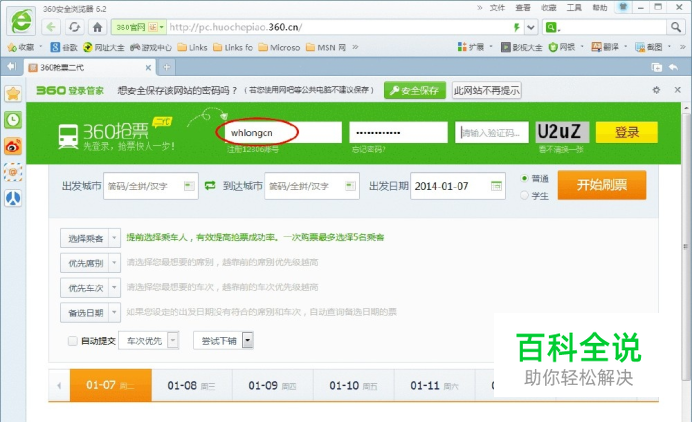Open the 收藏 bookmarks star button
This screenshot has height=422, width=692.
[x=21, y=47]
